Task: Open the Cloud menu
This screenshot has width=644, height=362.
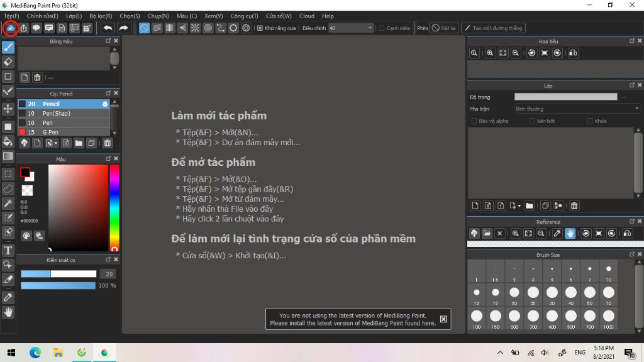Action: coord(307,16)
